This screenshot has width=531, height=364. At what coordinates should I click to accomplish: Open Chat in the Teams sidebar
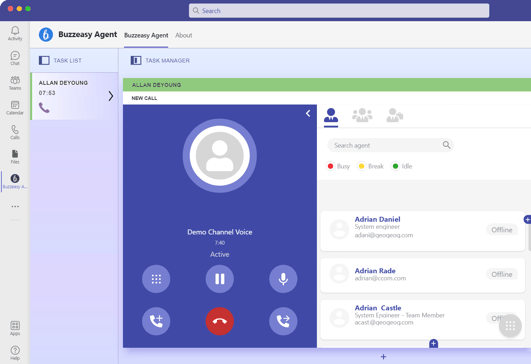(x=15, y=58)
